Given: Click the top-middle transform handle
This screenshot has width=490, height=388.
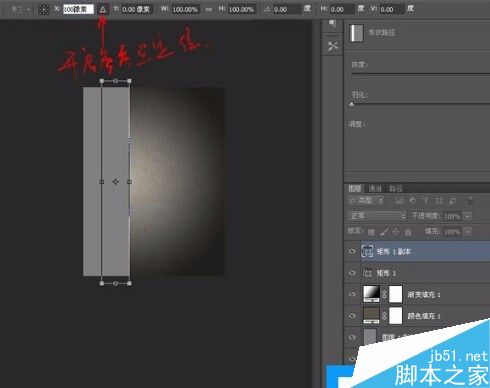Looking at the screenshot, I should (115, 81).
